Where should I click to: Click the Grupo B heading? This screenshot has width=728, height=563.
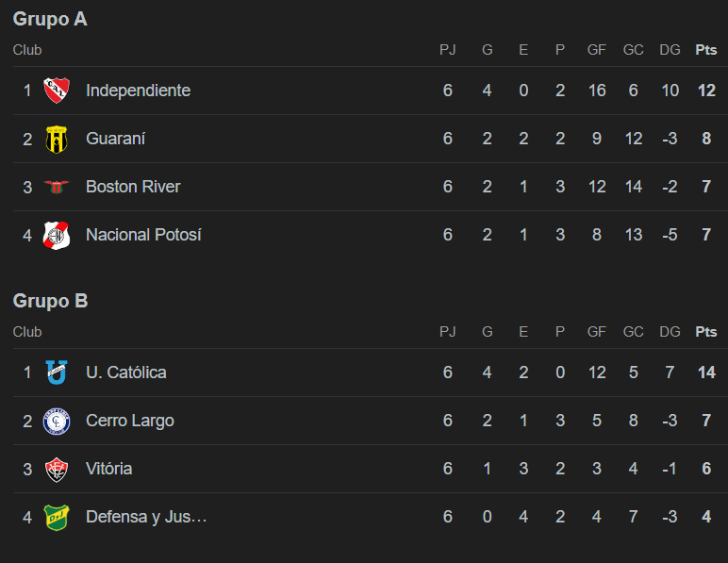[x=51, y=301]
